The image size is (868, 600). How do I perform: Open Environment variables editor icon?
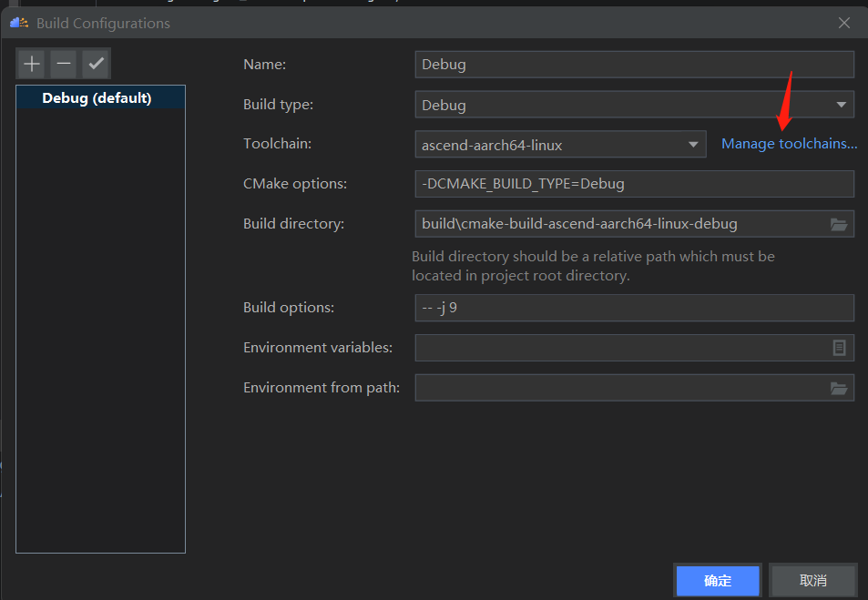[x=839, y=348]
